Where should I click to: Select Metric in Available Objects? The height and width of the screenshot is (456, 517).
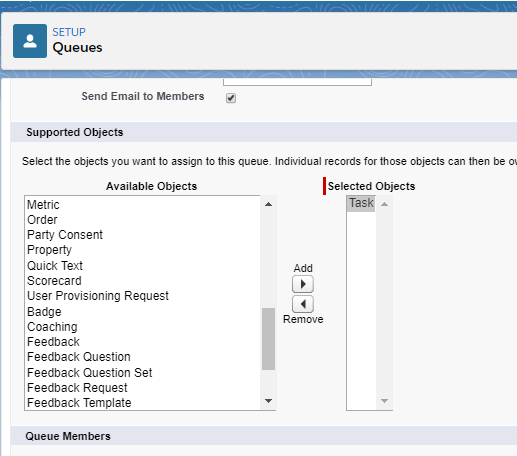pyautogui.click(x=43, y=205)
